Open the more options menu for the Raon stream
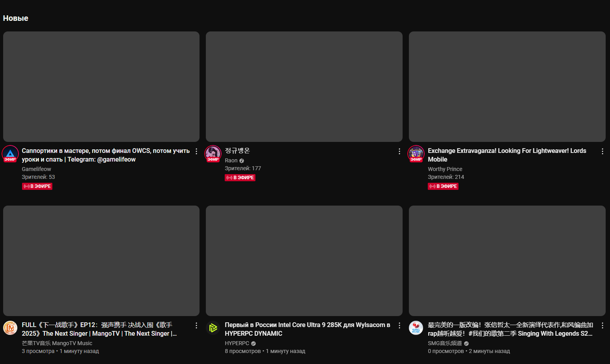 399,151
